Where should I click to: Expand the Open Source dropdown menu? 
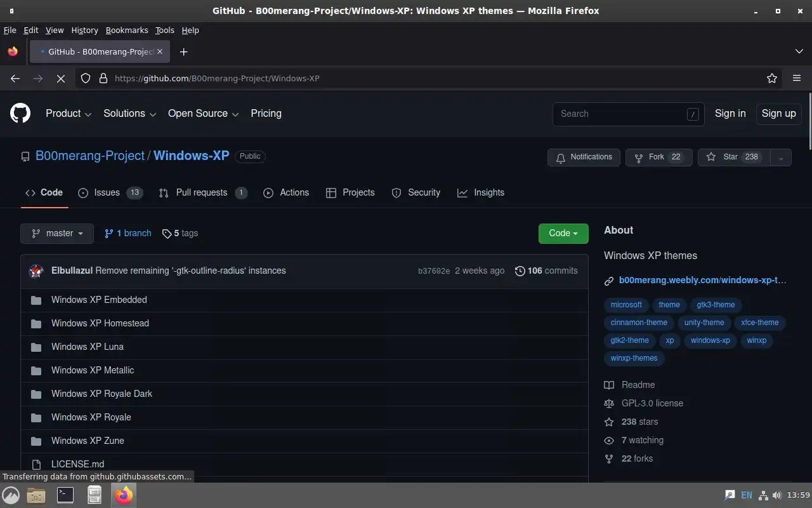203,114
